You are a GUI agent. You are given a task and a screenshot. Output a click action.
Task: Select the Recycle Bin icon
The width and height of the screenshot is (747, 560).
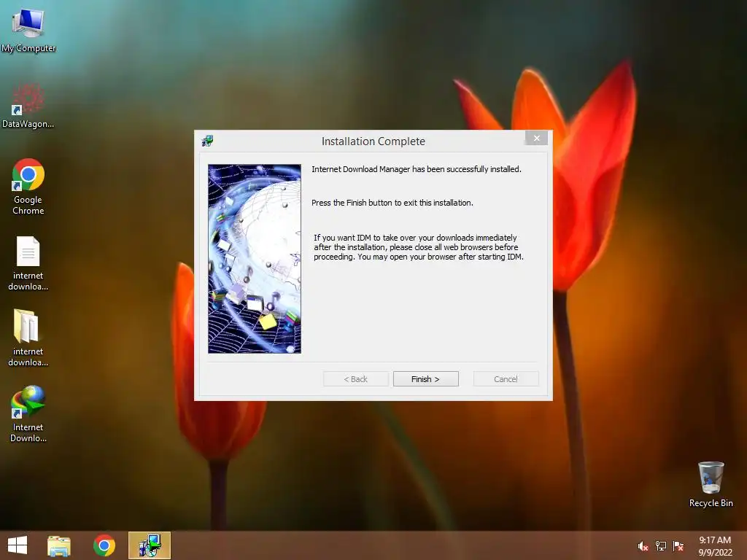click(x=711, y=484)
